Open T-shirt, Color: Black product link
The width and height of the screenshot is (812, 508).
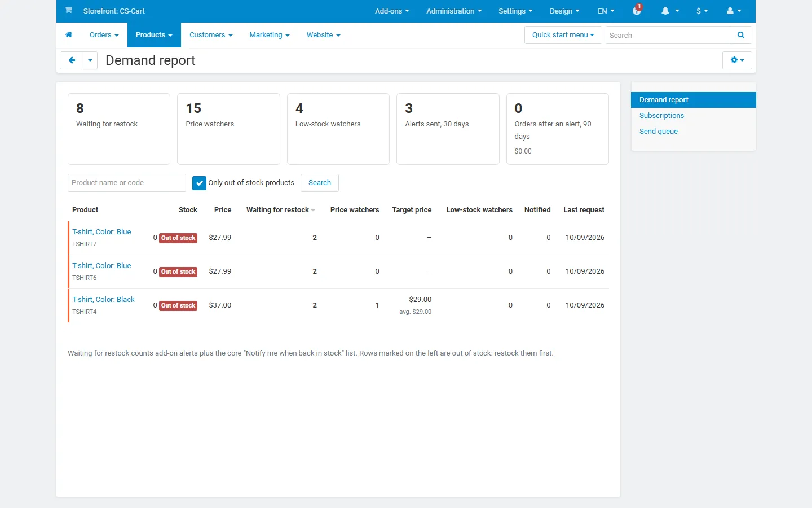(x=103, y=300)
